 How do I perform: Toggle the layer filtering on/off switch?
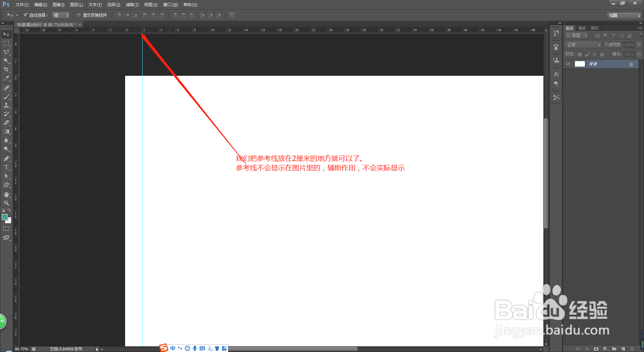click(641, 35)
